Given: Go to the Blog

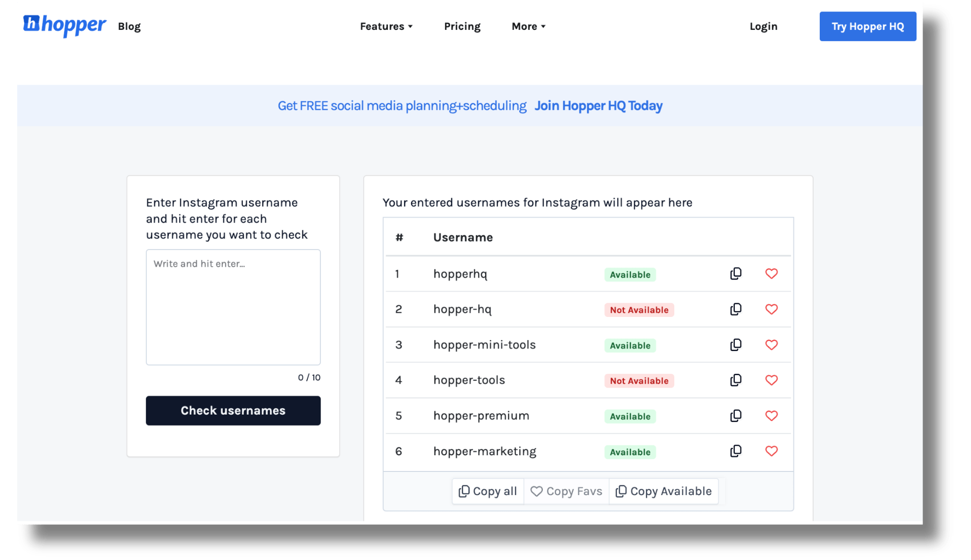Looking at the screenshot, I should 129,27.
